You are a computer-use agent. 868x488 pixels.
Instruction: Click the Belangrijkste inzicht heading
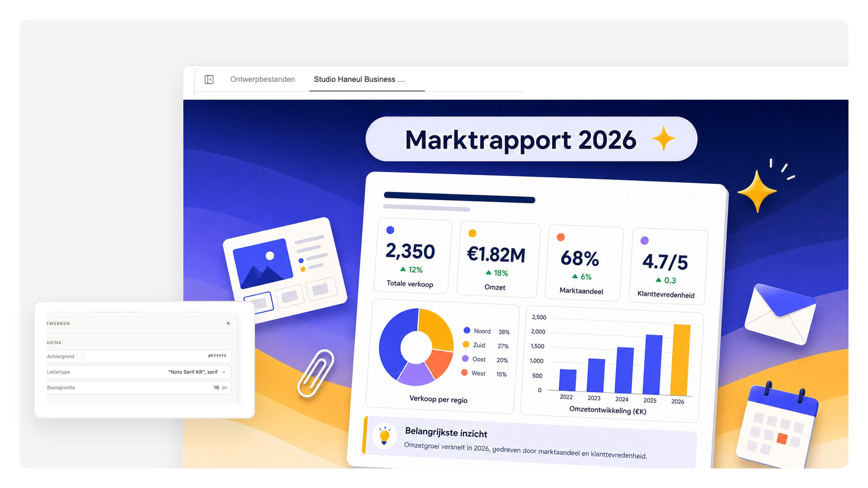tap(446, 433)
